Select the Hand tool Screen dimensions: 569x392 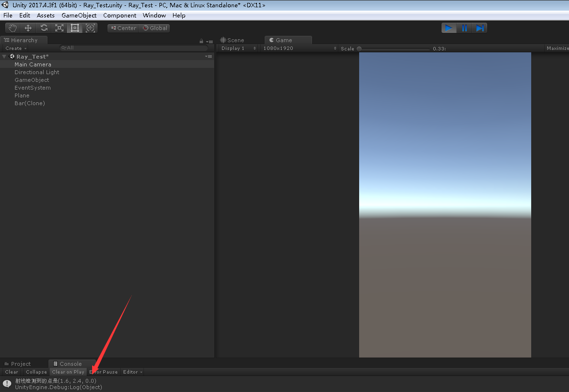pos(13,28)
